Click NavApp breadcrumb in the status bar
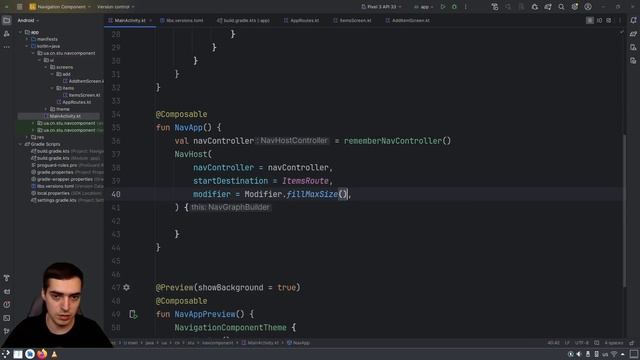 tap(298, 343)
